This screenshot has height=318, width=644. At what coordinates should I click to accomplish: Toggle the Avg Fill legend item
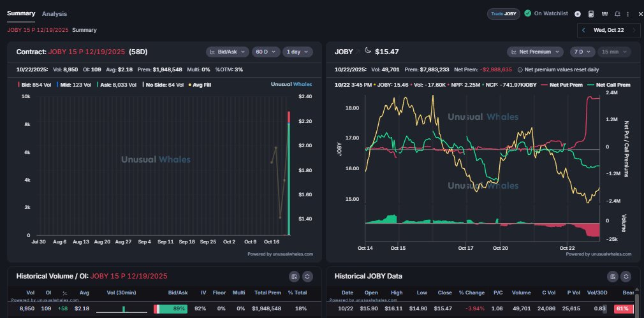tap(200, 85)
